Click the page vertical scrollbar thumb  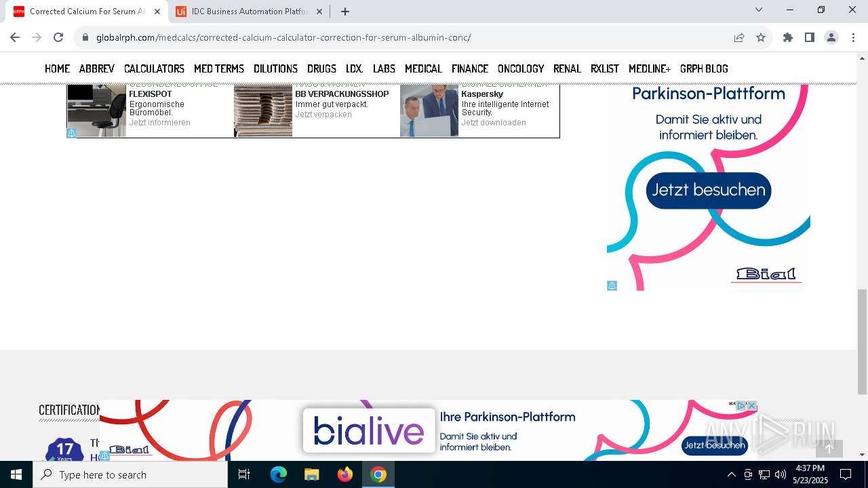pos(862,341)
